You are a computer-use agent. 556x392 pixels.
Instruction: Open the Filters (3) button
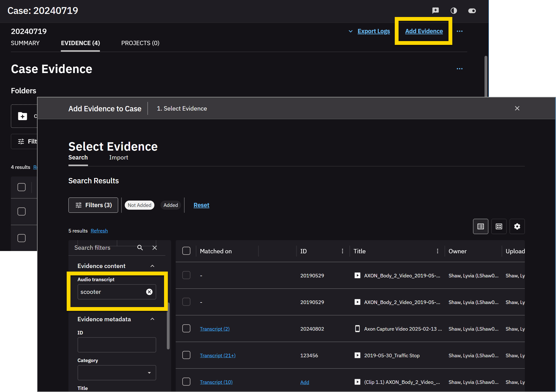tap(93, 205)
